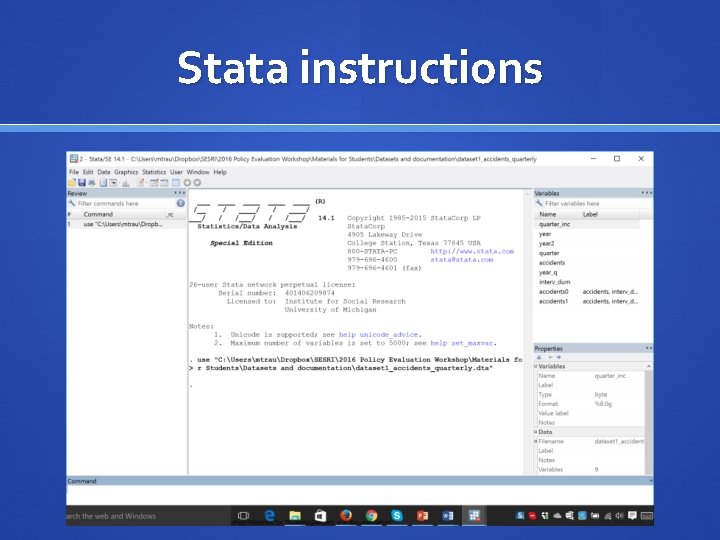Select the 'use' command in Review list
The height and width of the screenshot is (540, 720).
tap(127, 225)
